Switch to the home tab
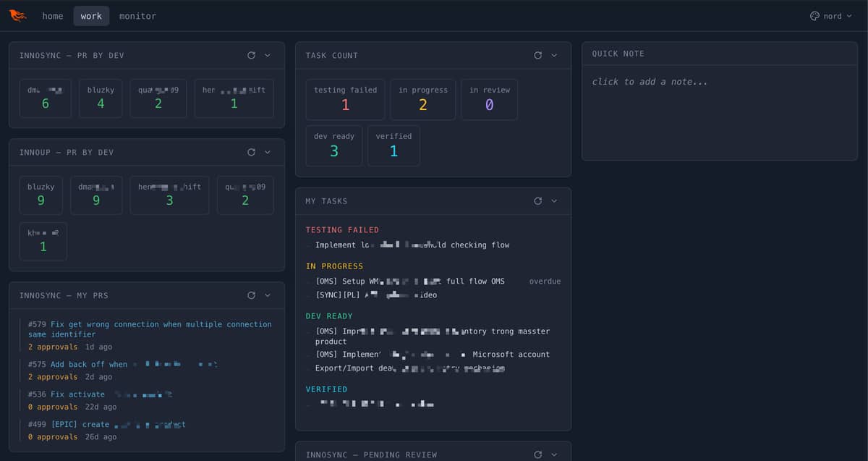Image resolution: width=868 pixels, height=461 pixels. pyautogui.click(x=53, y=16)
